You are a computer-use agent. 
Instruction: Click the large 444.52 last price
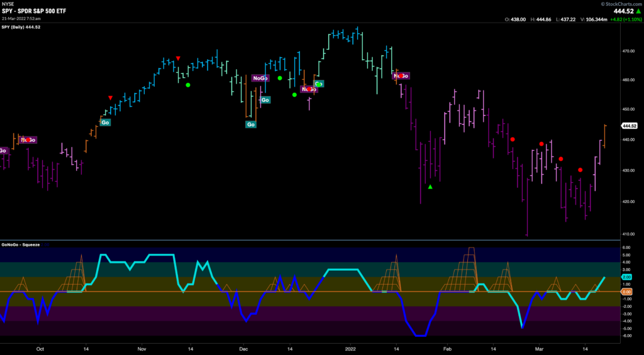click(x=622, y=11)
